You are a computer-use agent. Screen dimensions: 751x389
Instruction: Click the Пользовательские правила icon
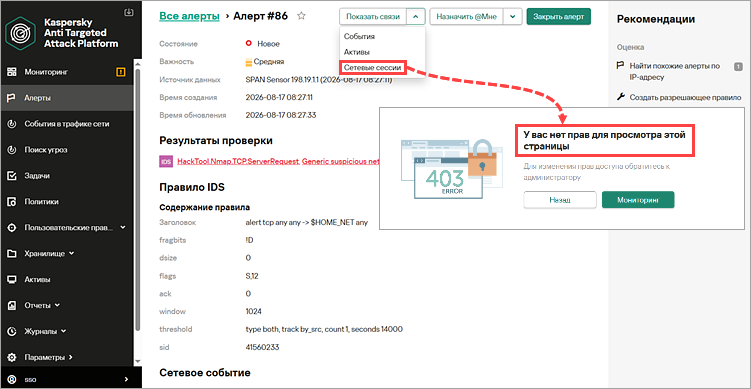pos(12,228)
